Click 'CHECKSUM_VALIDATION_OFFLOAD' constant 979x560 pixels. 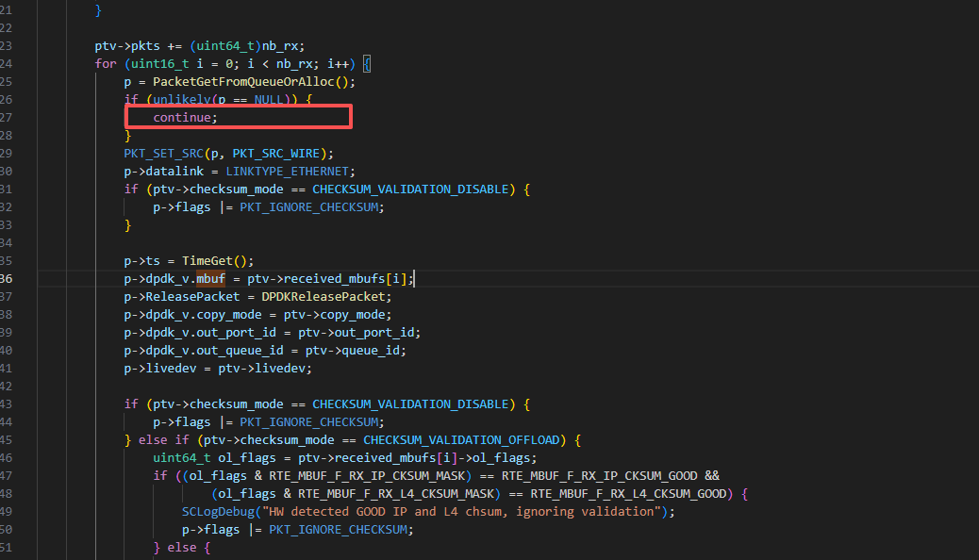461,440
